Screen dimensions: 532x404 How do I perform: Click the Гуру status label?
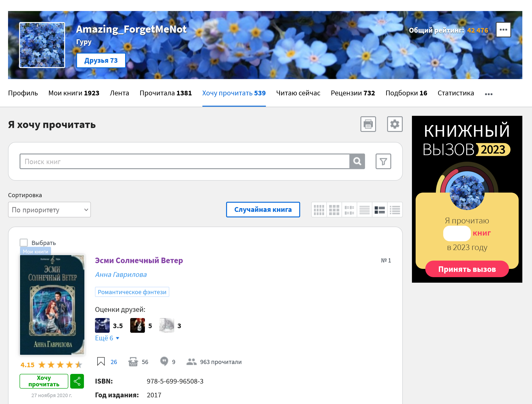pyautogui.click(x=84, y=42)
